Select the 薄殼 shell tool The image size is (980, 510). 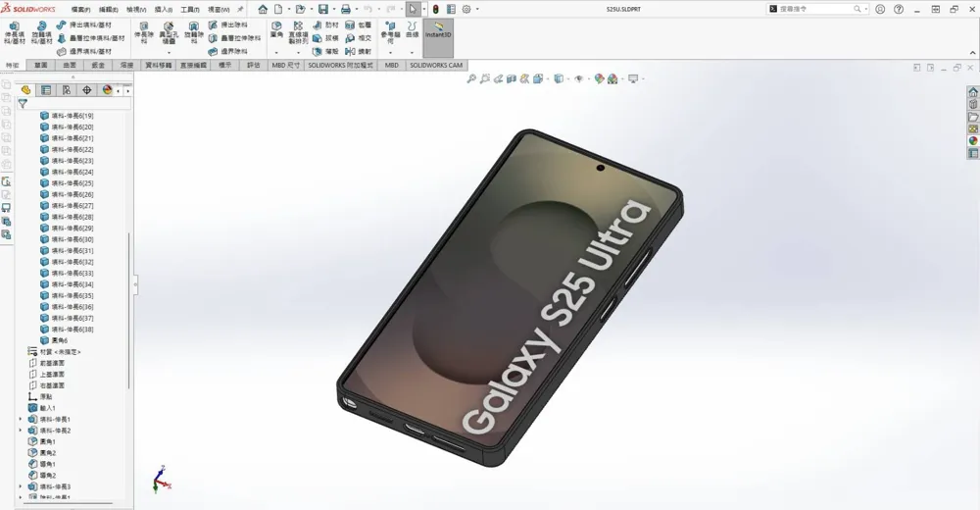tap(325, 51)
